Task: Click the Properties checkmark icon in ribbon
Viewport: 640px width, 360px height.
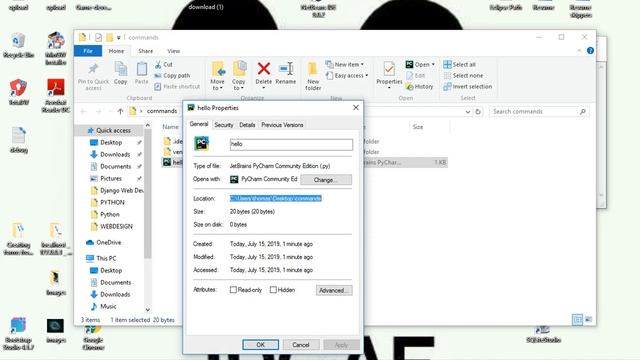Action: tap(389, 69)
